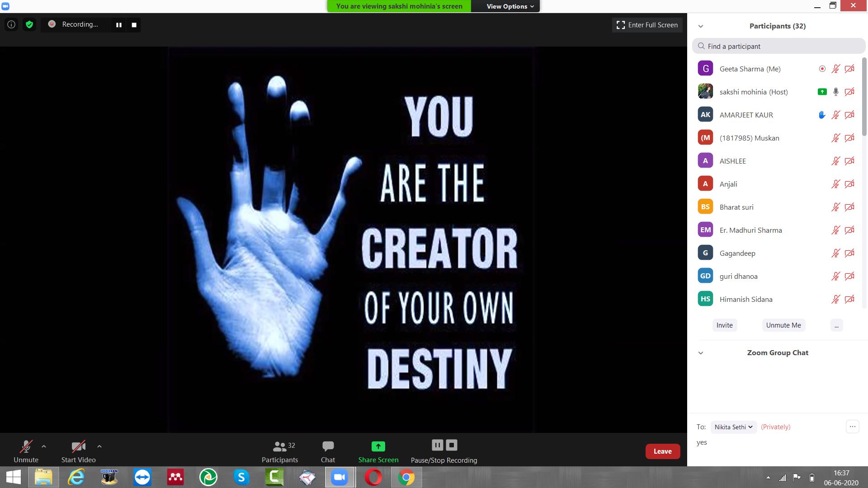The width and height of the screenshot is (868, 488).
Task: Click screen share icon beside sakshi mohinia
Action: (x=822, y=92)
